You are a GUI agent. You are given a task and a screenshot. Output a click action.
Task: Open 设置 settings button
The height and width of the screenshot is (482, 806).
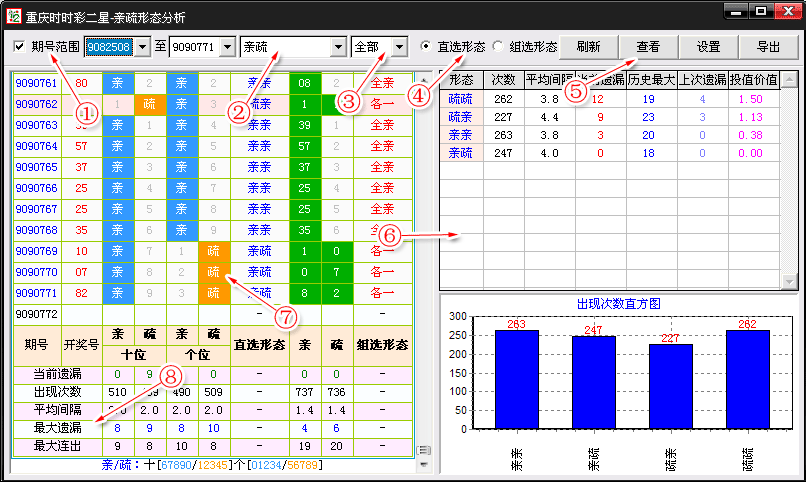709,47
